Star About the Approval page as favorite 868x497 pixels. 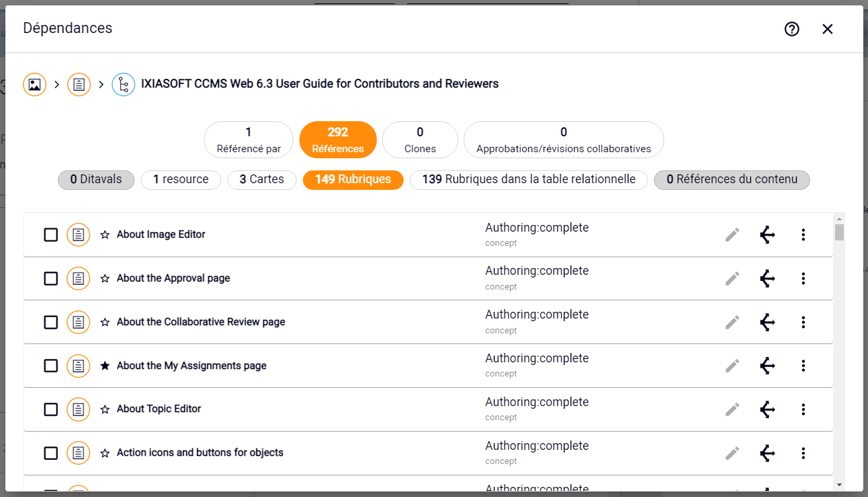105,278
